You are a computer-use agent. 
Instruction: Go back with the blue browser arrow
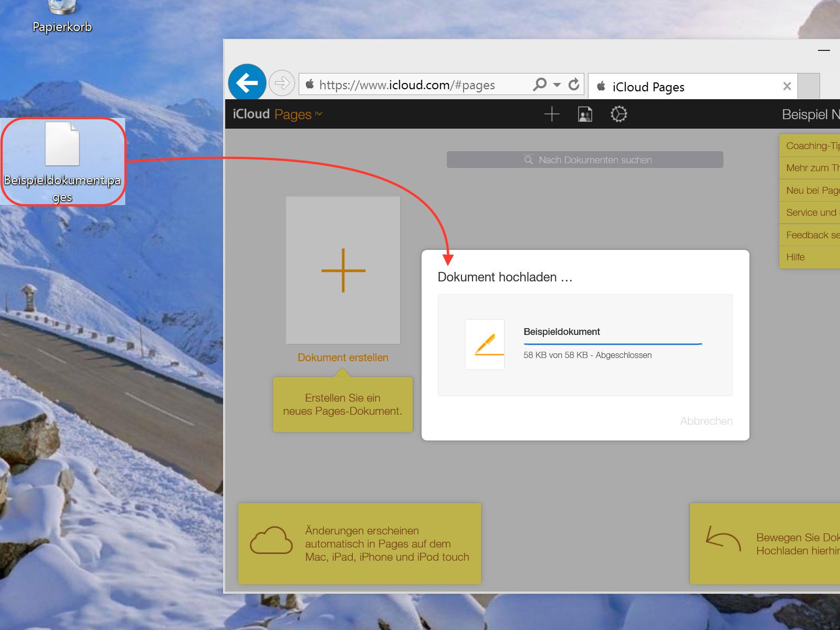click(x=247, y=82)
